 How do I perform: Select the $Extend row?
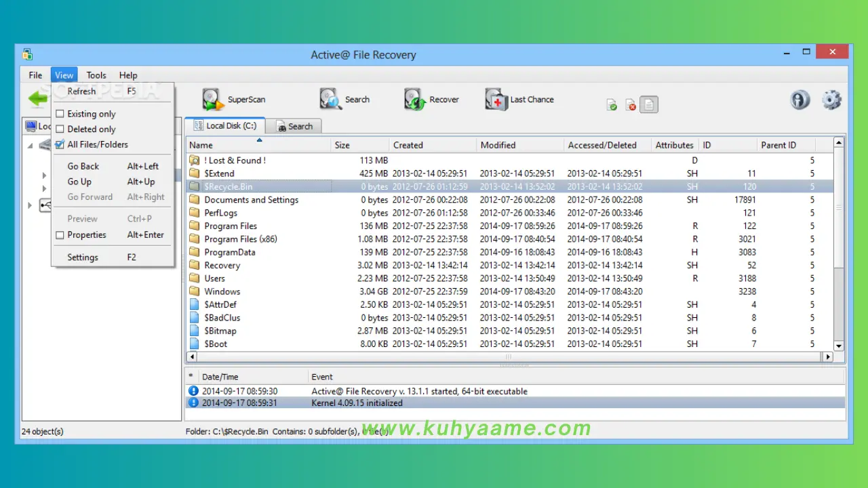(510, 174)
